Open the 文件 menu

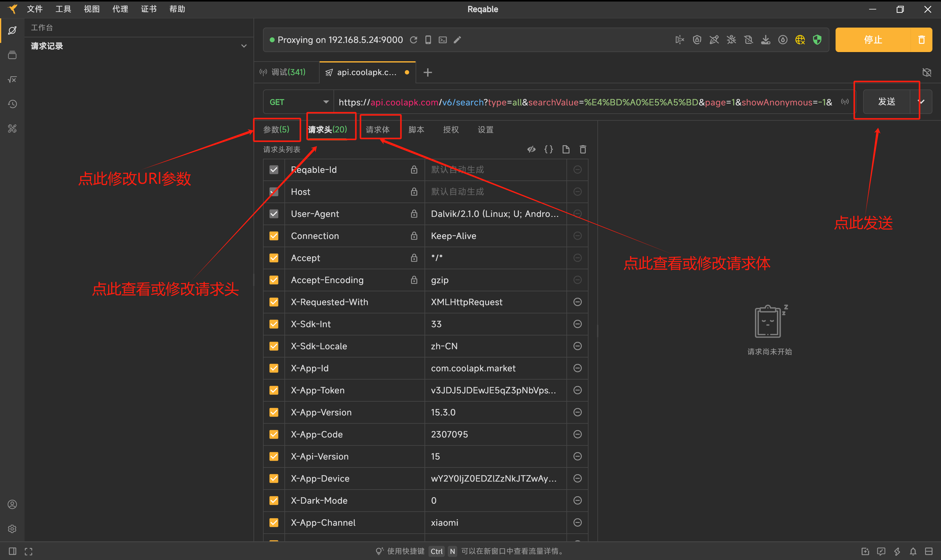click(x=35, y=9)
